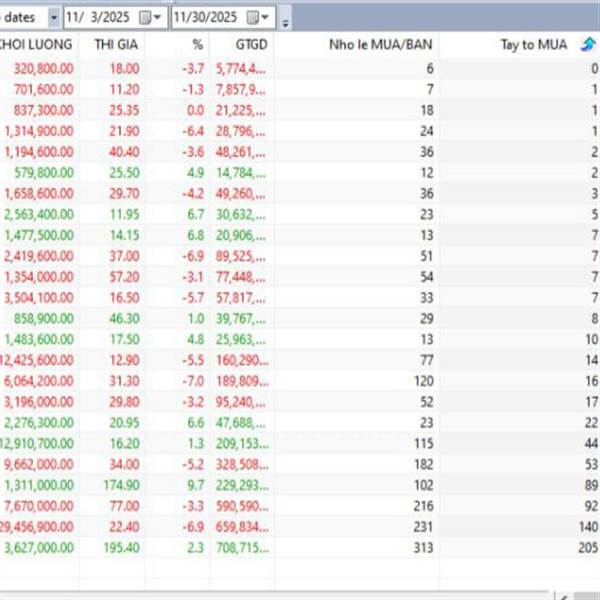Select volume cell 1,194,600.00

[x=39, y=152]
